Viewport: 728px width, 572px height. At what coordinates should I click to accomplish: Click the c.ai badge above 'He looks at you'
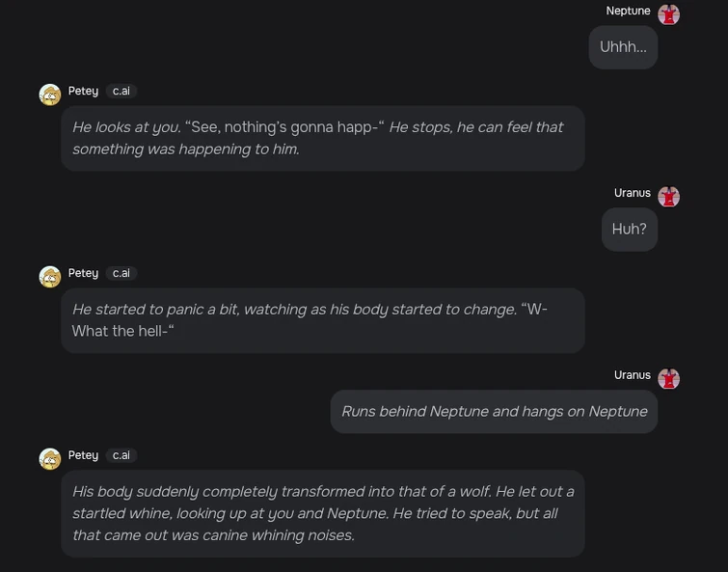point(121,91)
